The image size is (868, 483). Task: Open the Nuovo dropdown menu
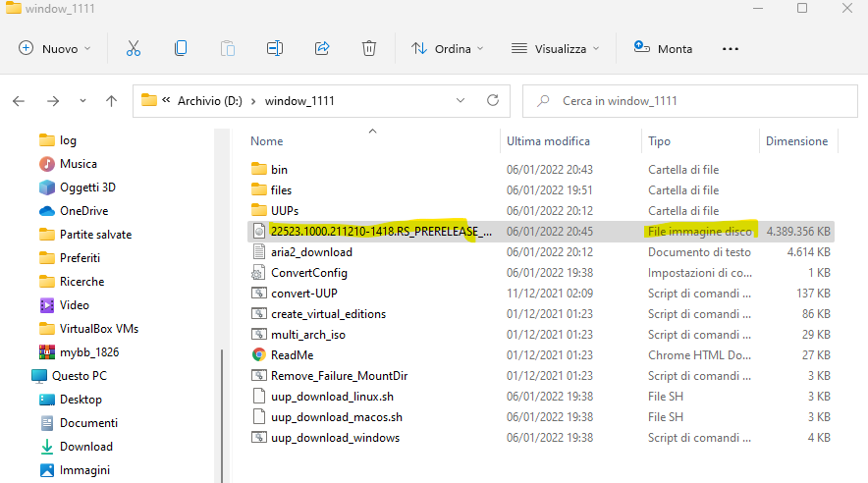point(54,48)
